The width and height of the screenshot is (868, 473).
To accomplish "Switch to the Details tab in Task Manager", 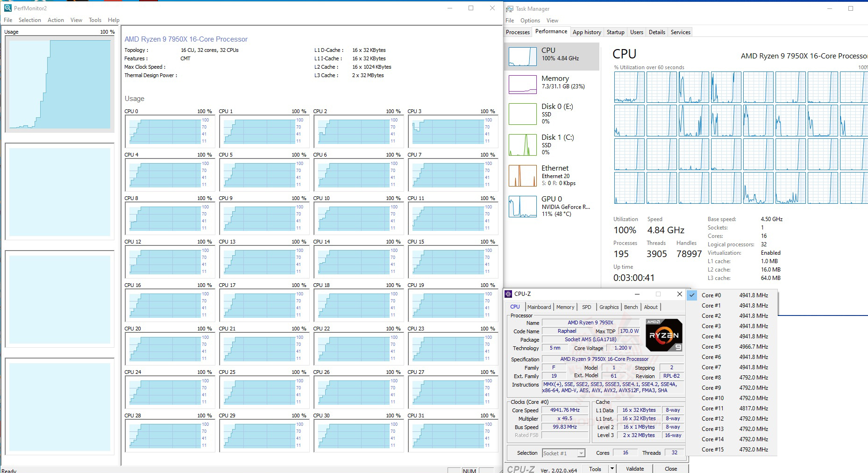I will tap(657, 32).
